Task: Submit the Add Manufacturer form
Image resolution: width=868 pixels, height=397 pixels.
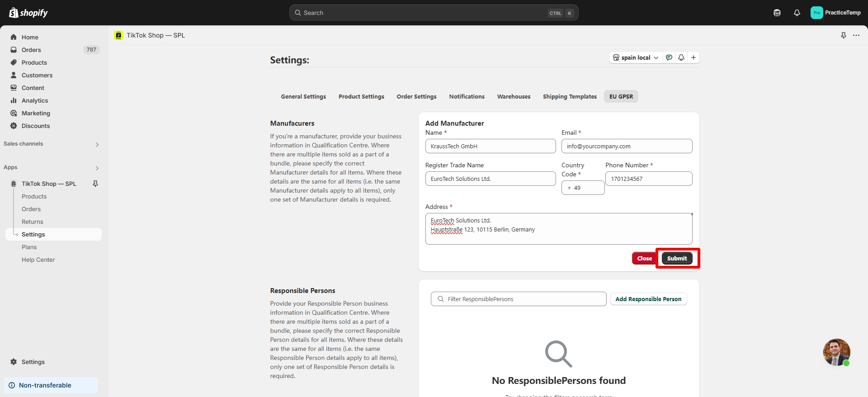Action: click(x=677, y=258)
